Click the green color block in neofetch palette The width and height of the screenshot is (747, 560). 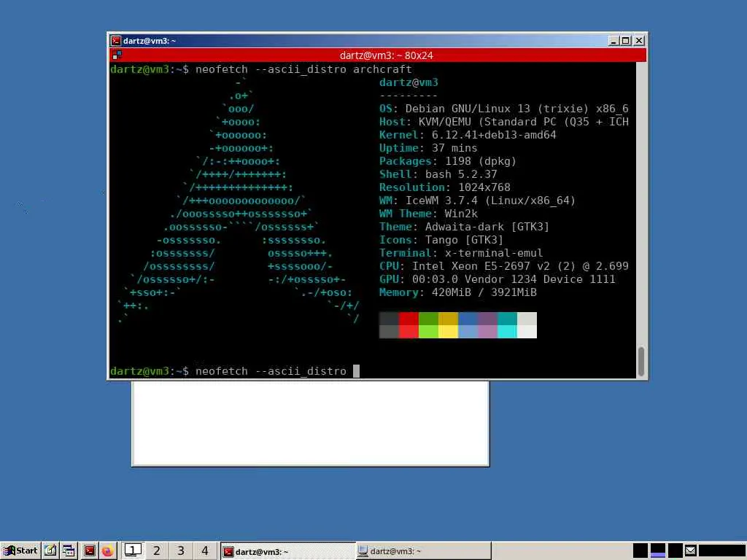[x=428, y=319]
